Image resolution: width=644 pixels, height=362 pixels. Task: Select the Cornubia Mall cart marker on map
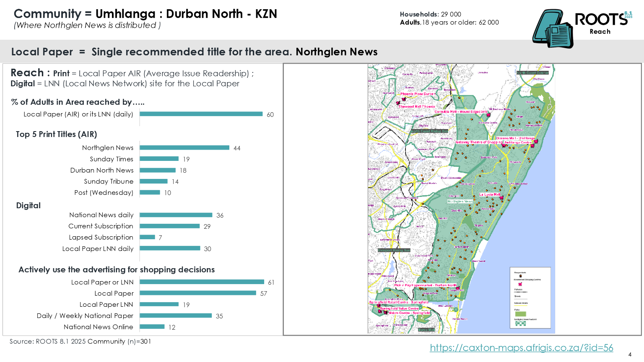tap(488, 114)
